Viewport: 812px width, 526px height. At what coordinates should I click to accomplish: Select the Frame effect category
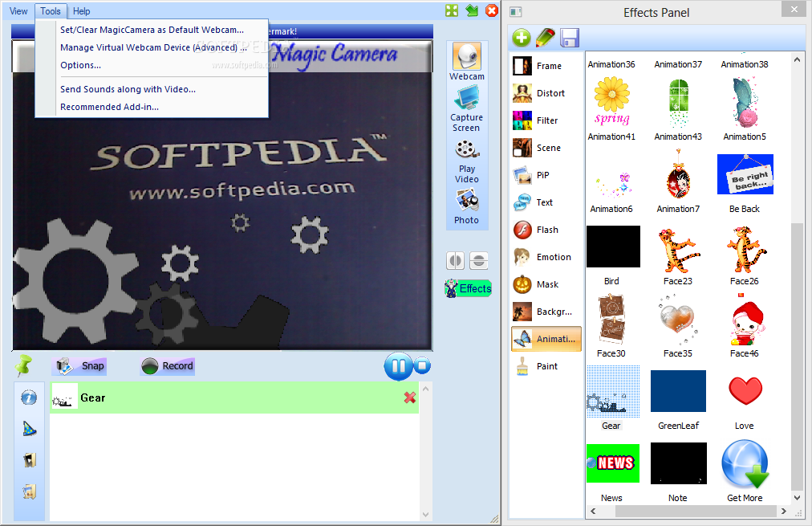(546, 66)
